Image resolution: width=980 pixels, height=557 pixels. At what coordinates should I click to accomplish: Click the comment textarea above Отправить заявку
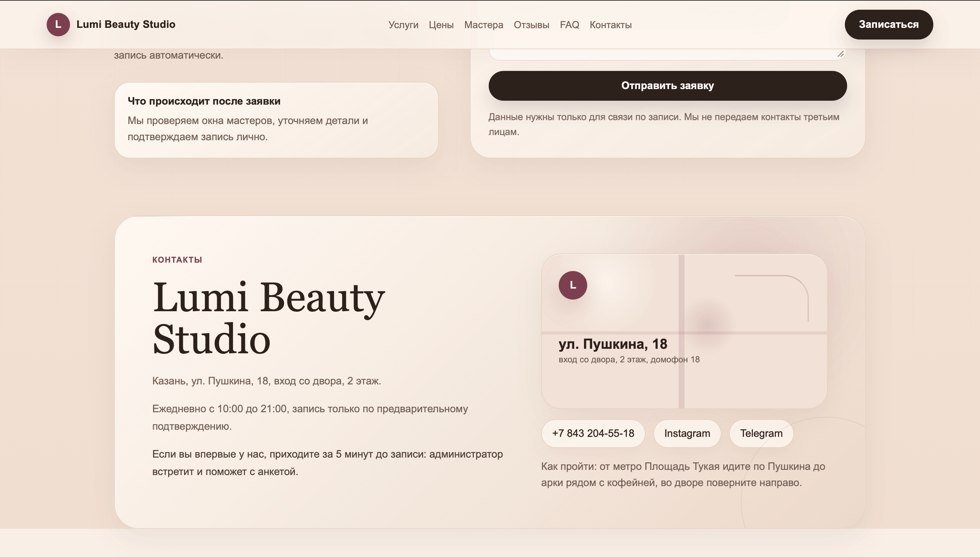667,54
